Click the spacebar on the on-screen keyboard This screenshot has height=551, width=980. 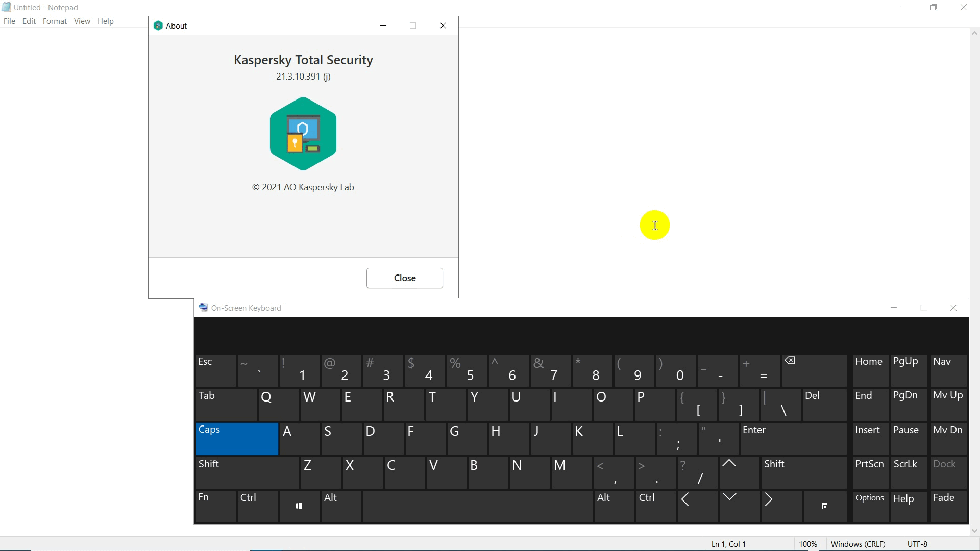click(x=478, y=506)
